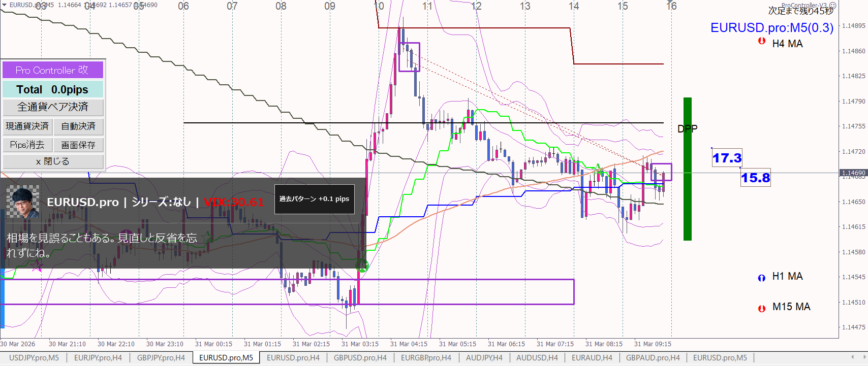Click the blue H1 MA up-arrow icon
This screenshot has height=366, width=868.
click(761, 278)
